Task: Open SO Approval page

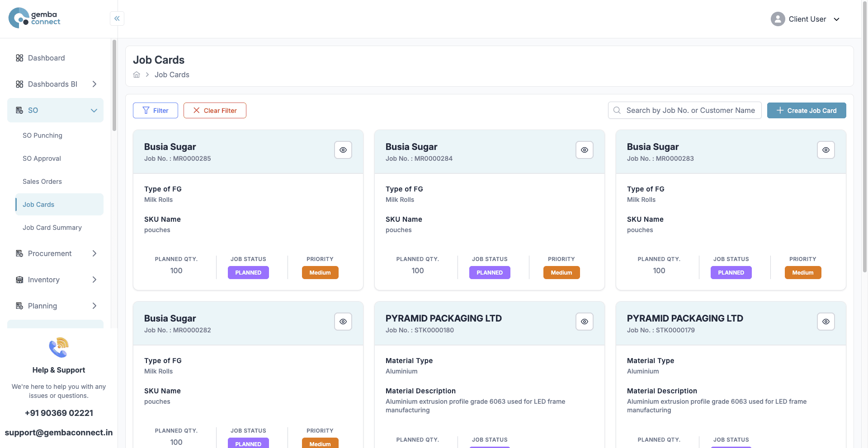Action: 42,159
